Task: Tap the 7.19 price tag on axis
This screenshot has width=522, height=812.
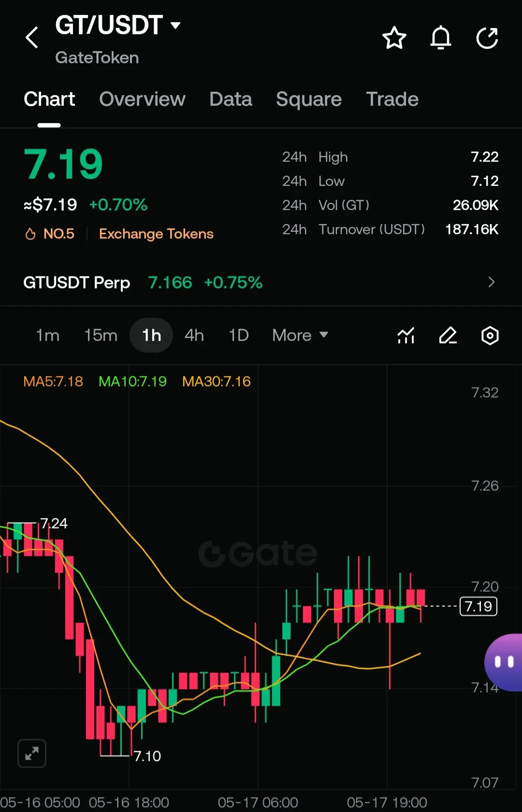Action: tap(478, 606)
